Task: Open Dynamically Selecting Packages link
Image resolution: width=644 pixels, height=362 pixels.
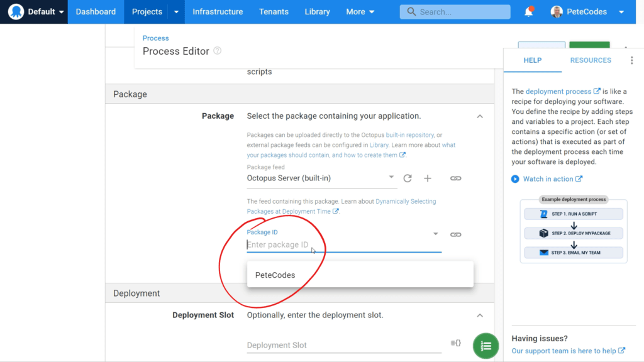Action: (341, 206)
